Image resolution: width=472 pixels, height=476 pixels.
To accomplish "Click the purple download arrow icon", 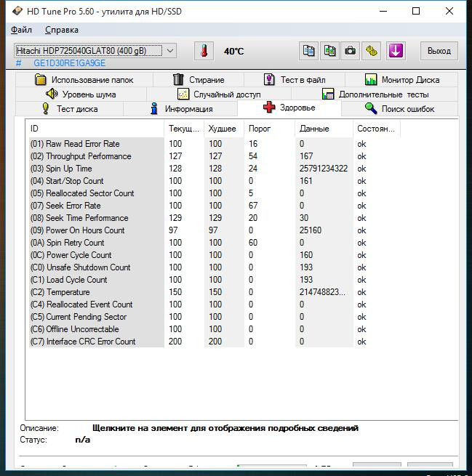I will point(396,51).
